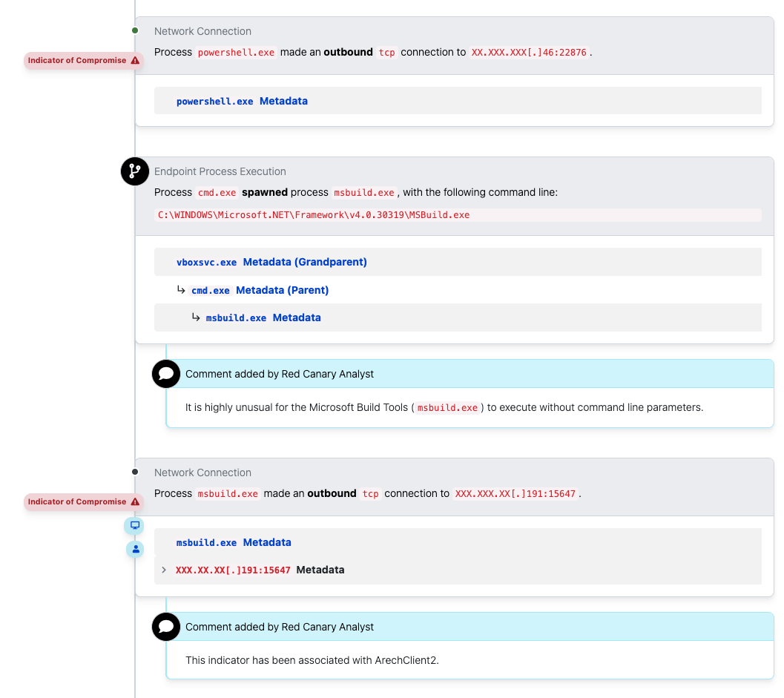
Task: Expand the powershell.exe Metadata section
Action: pos(242,100)
